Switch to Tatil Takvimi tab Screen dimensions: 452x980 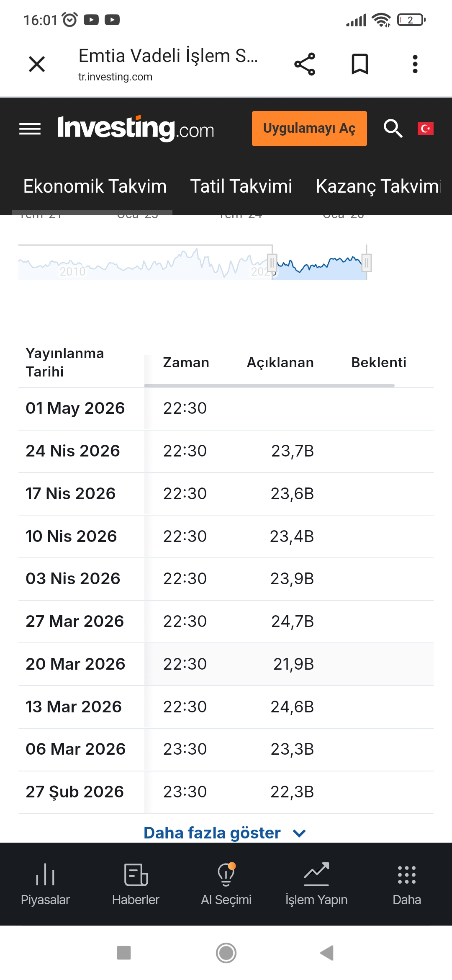pyautogui.click(x=241, y=186)
